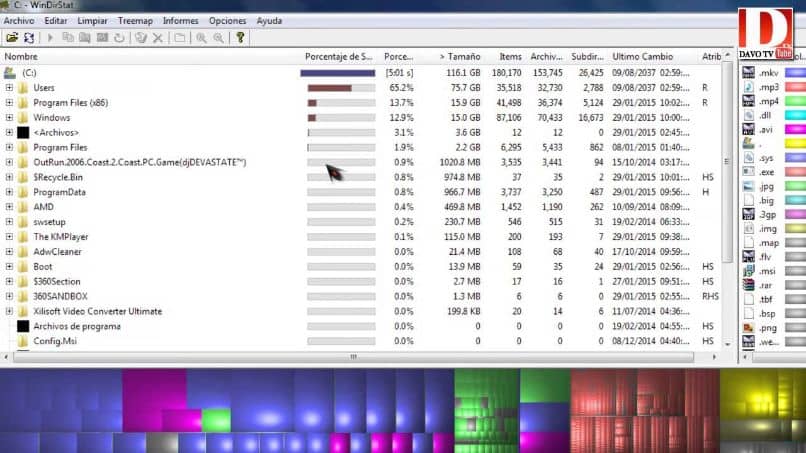Click the .msi file type icon
The height and width of the screenshot is (453, 806).
click(748, 271)
